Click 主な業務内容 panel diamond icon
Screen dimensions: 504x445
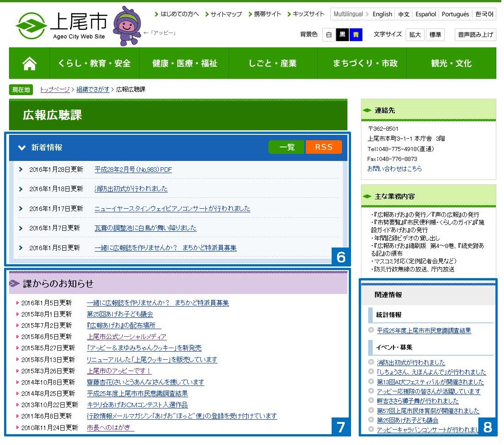point(367,196)
